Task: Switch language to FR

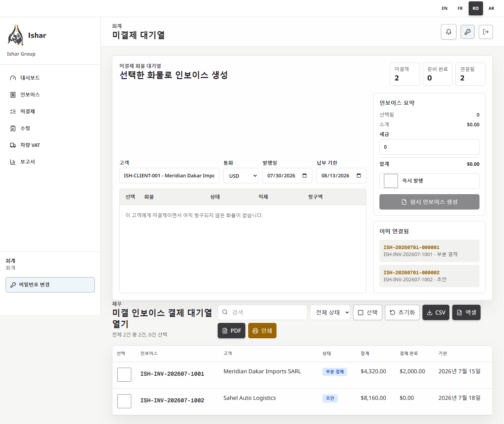Action: click(x=460, y=8)
